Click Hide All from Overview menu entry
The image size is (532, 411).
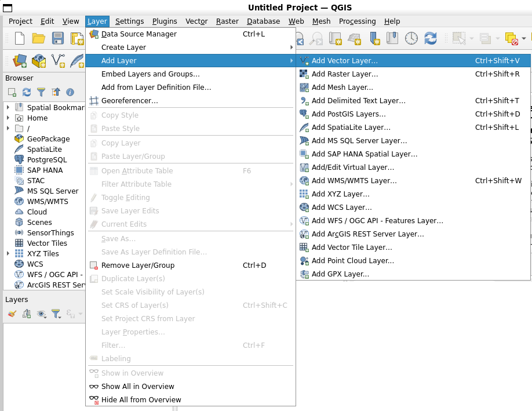(x=141, y=400)
